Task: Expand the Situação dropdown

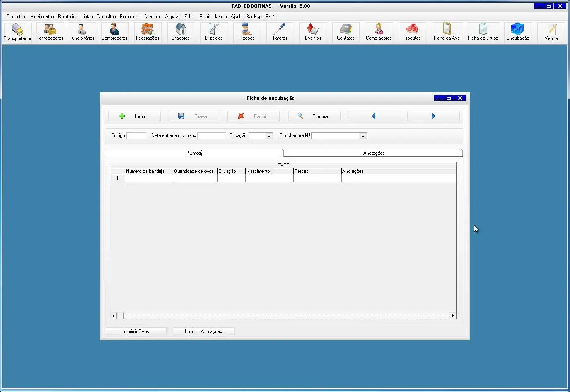Action: pos(268,136)
